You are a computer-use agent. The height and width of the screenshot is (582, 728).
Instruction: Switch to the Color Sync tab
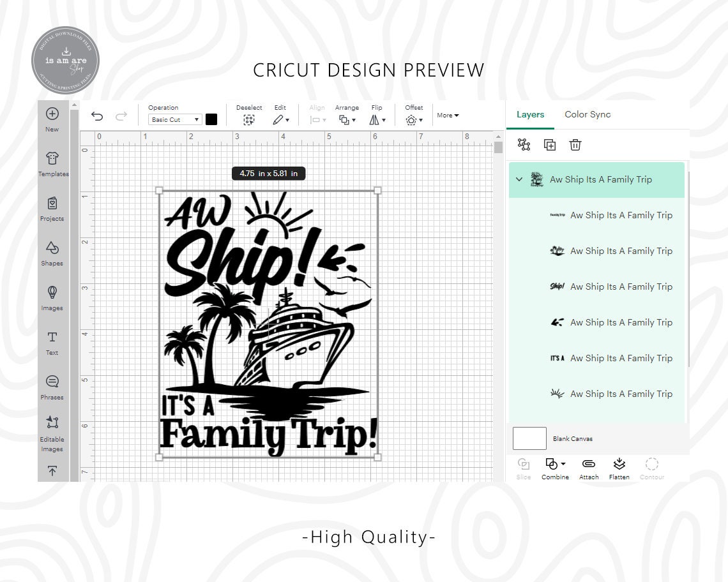click(x=588, y=115)
